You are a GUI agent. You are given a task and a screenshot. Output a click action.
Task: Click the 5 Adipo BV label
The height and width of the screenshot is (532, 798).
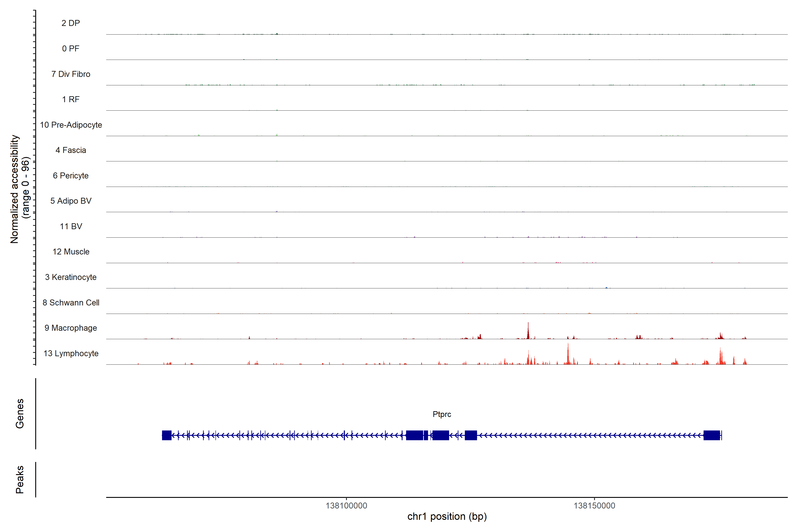coord(70,201)
